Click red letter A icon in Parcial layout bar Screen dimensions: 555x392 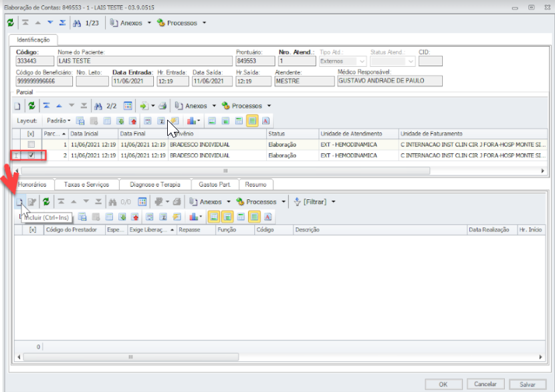point(266,121)
